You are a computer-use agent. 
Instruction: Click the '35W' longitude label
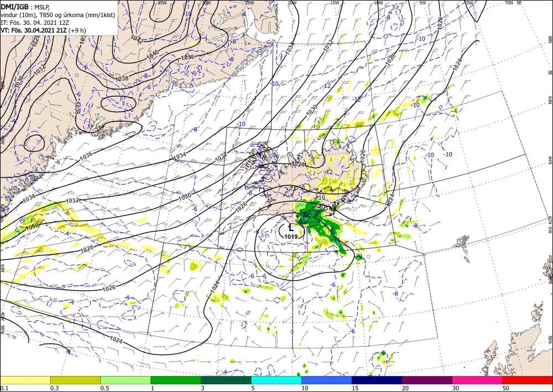tap(162, 2)
